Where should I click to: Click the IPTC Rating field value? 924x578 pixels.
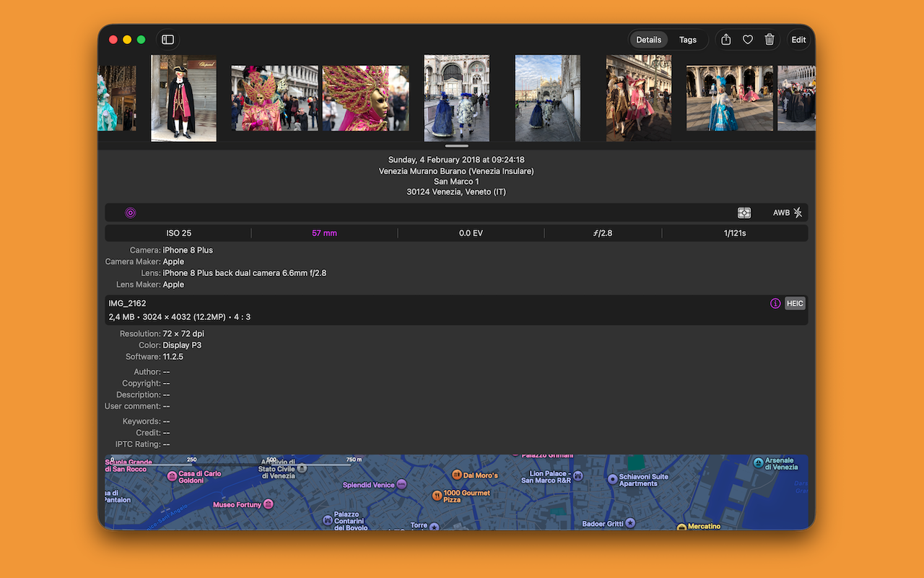167,444
